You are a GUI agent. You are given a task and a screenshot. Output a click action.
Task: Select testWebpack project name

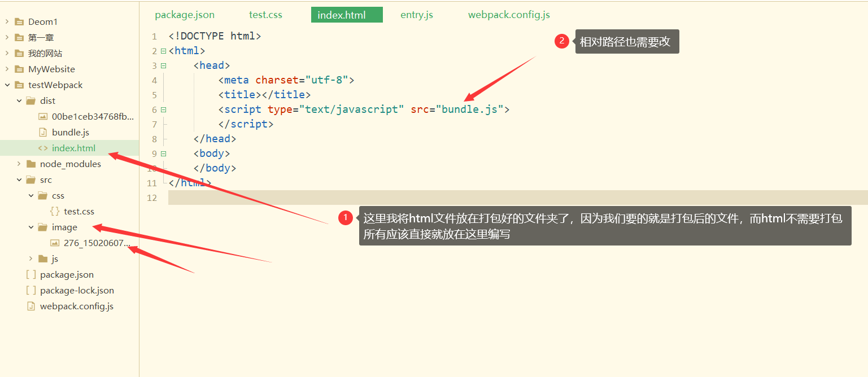click(x=55, y=85)
